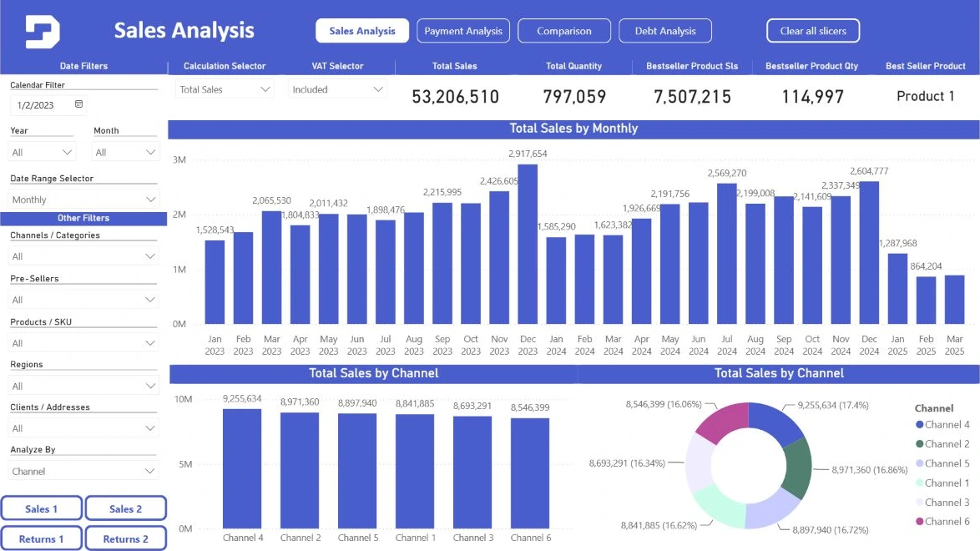Select the Channel 6 bar

(530, 473)
